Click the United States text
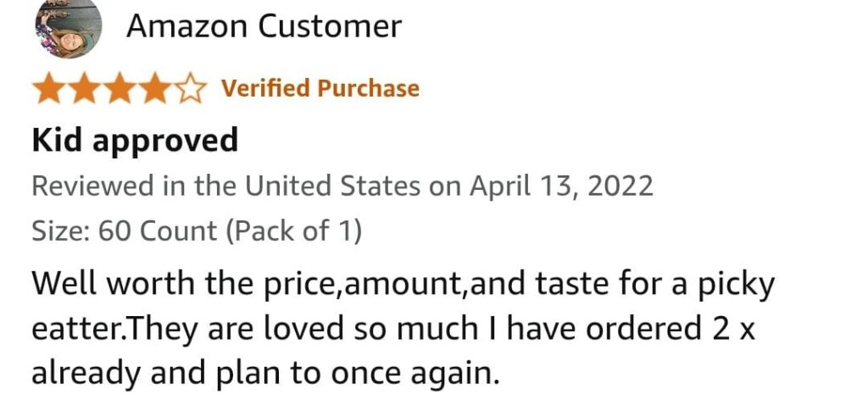This screenshot has width=868, height=411. (x=333, y=186)
